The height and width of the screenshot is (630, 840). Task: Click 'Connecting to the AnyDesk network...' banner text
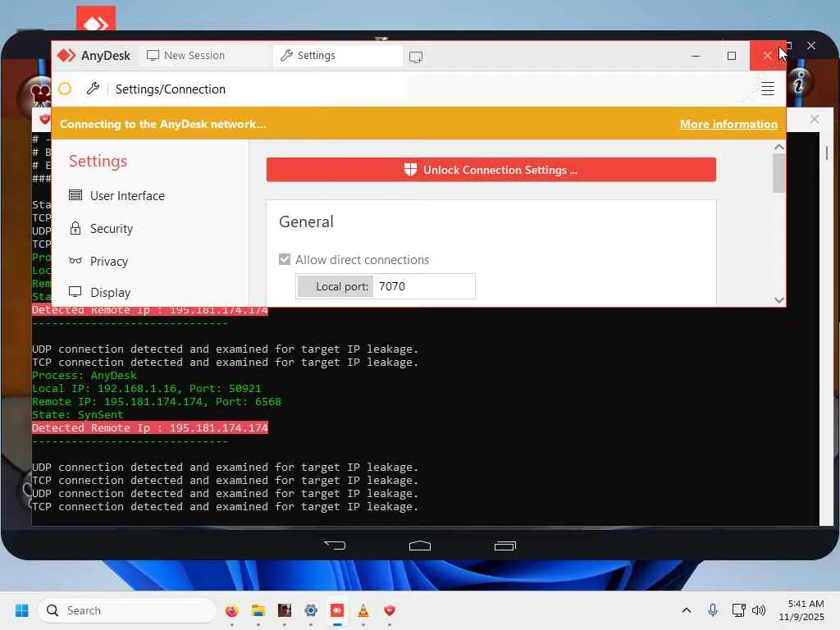[163, 125]
